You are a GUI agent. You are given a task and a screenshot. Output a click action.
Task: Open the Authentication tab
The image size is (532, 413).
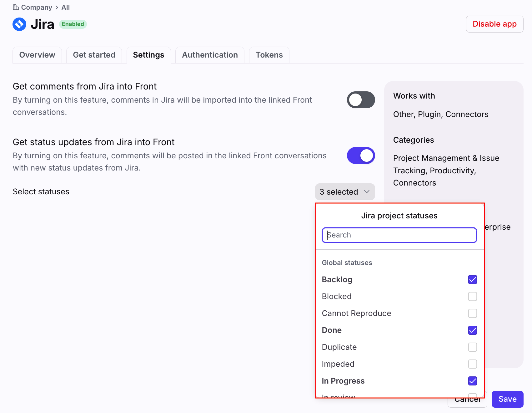[x=210, y=55]
